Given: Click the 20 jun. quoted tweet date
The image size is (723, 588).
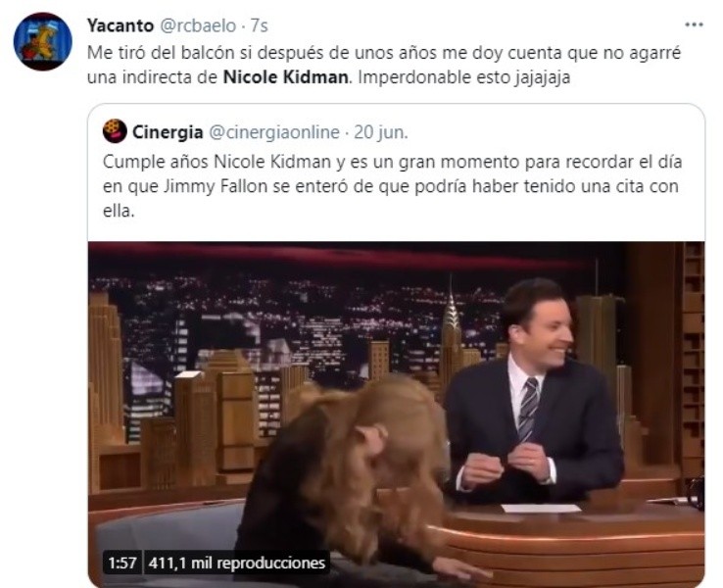Looking at the screenshot, I should 381,132.
